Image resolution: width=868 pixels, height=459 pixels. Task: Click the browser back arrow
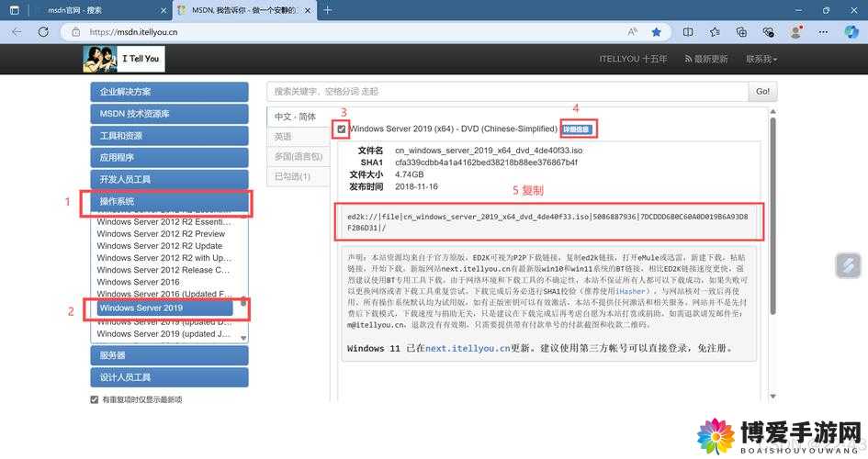[17, 32]
